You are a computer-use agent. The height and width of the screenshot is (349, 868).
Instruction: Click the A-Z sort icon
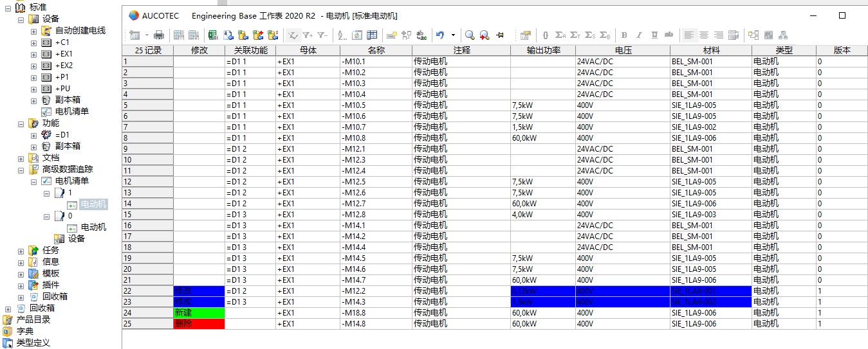pos(342,35)
